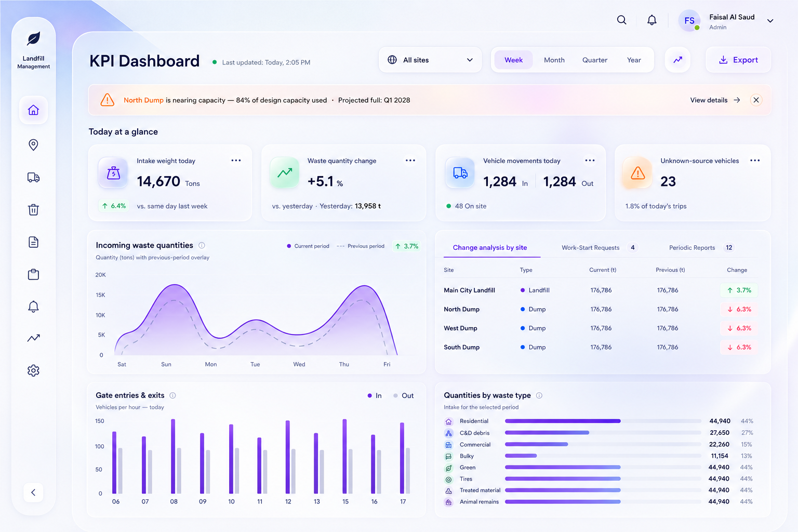
Task: Select the Week period option
Action: point(513,60)
